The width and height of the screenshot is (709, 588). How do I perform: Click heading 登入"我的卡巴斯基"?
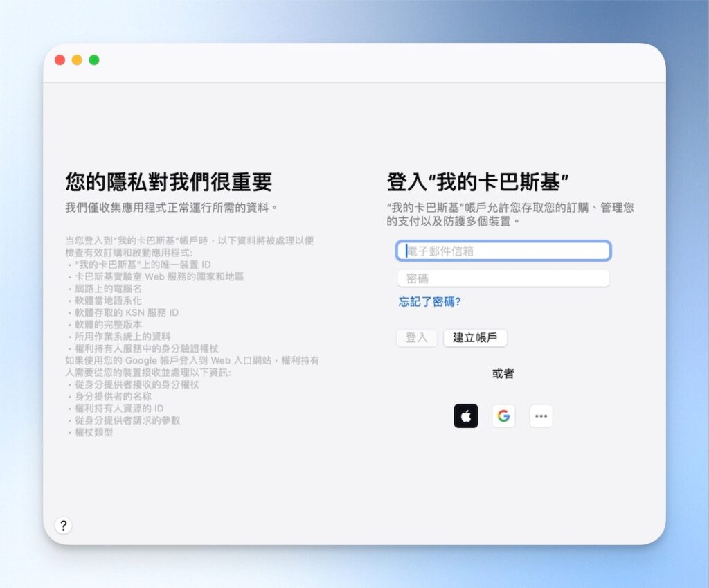478,182
